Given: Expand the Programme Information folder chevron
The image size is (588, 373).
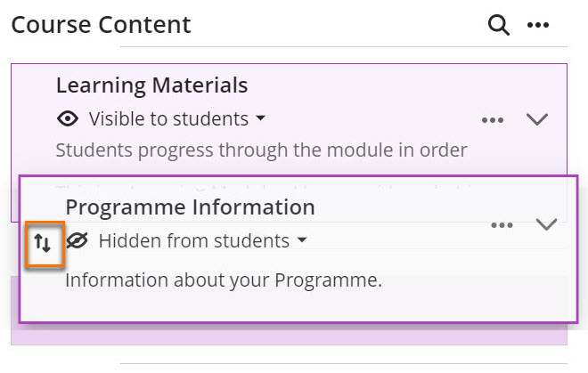Looking at the screenshot, I should pos(546,224).
